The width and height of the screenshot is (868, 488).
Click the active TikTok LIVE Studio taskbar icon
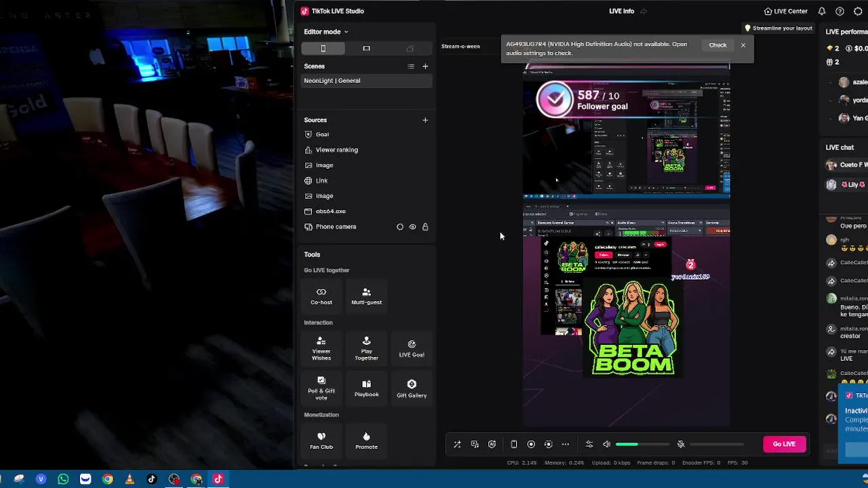coord(218,479)
